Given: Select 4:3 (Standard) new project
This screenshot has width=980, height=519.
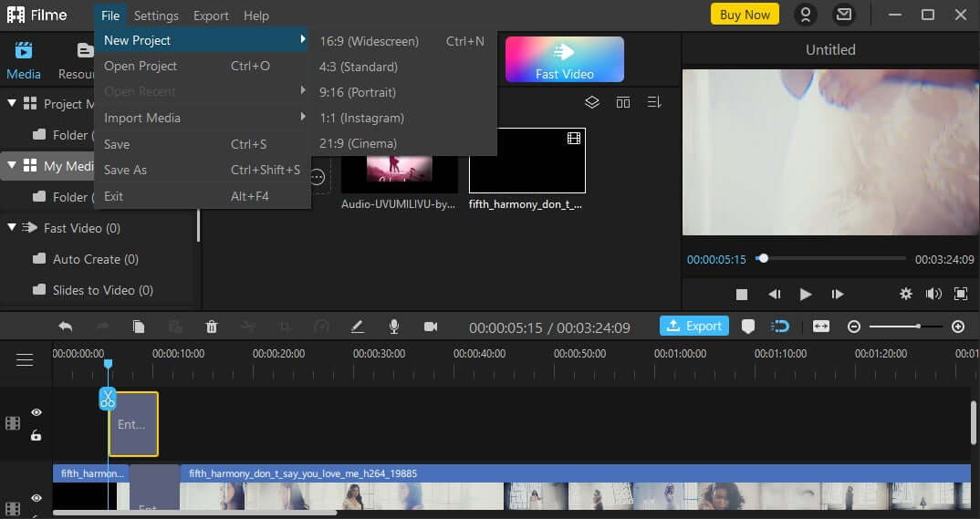Looking at the screenshot, I should (403, 67).
